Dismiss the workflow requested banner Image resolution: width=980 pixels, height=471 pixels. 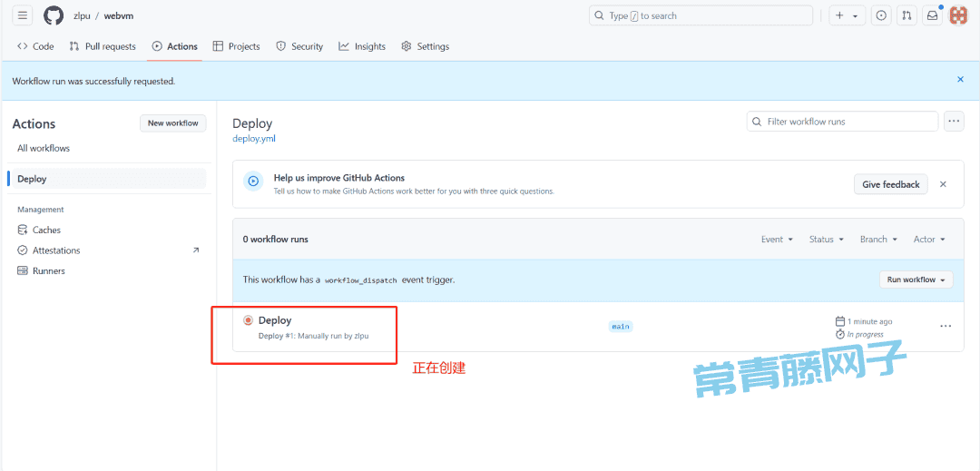coord(961,79)
